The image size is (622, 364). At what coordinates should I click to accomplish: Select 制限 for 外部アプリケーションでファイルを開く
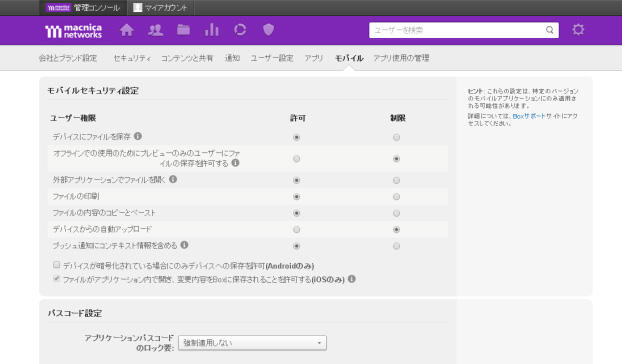(396, 180)
